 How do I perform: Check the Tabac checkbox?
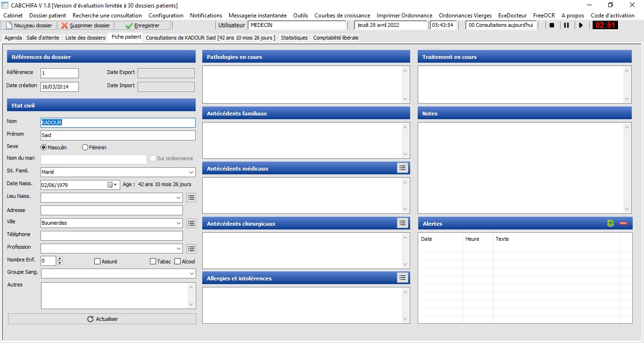153,261
